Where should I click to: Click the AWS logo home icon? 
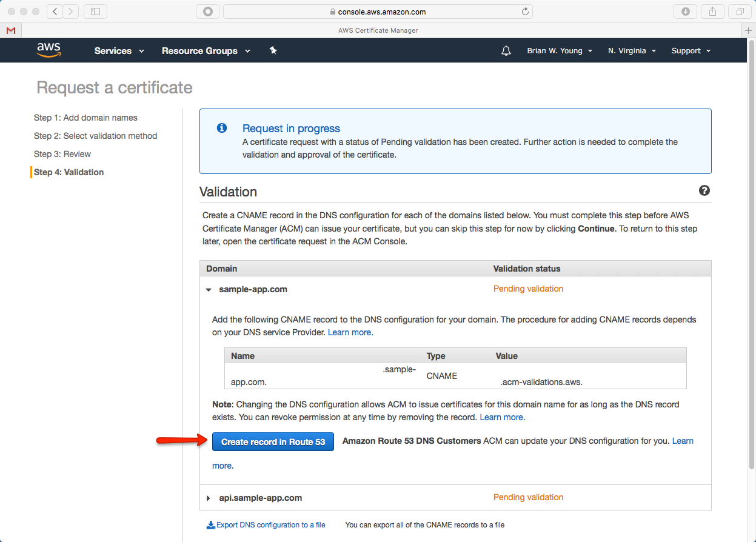(x=49, y=50)
